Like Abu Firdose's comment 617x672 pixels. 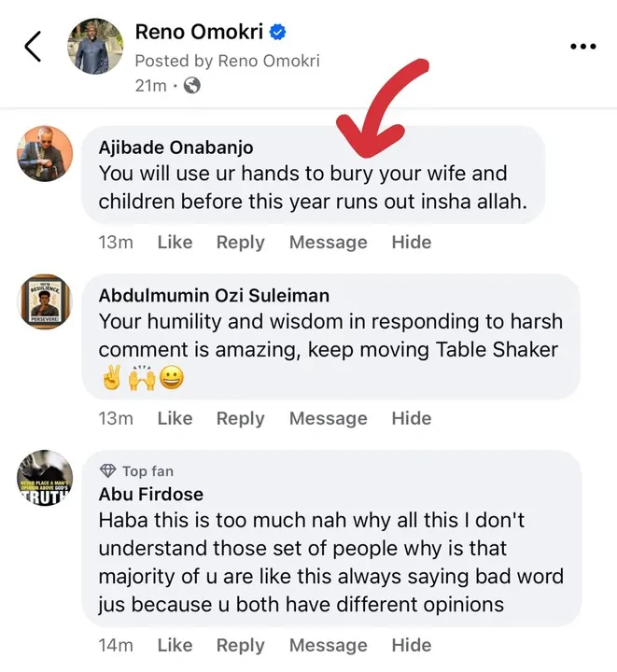pyautogui.click(x=175, y=645)
